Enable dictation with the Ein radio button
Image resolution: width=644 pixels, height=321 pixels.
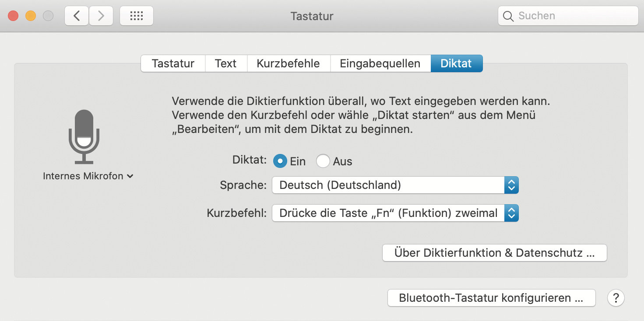(x=280, y=161)
